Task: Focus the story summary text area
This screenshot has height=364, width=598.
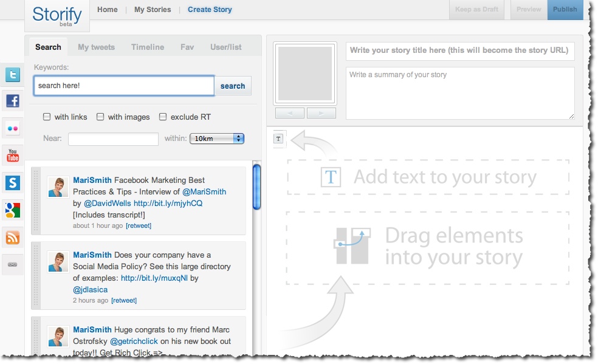Action: tap(460, 93)
